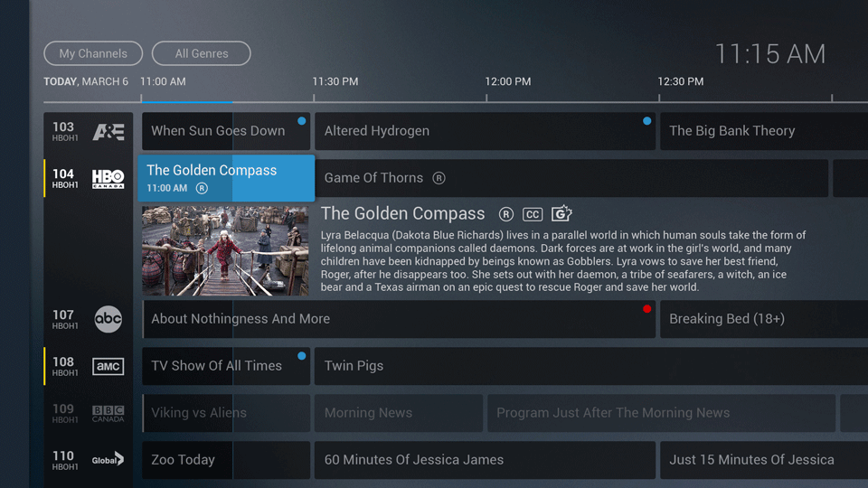Select the AMC channel logo
Image resolution: width=868 pixels, height=488 pixels.
point(108,366)
